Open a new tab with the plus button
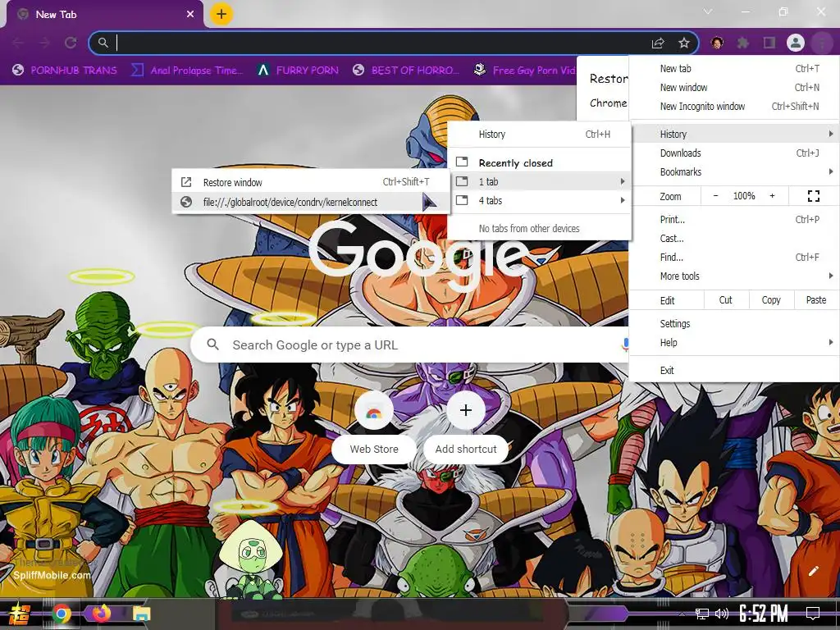 (x=221, y=14)
